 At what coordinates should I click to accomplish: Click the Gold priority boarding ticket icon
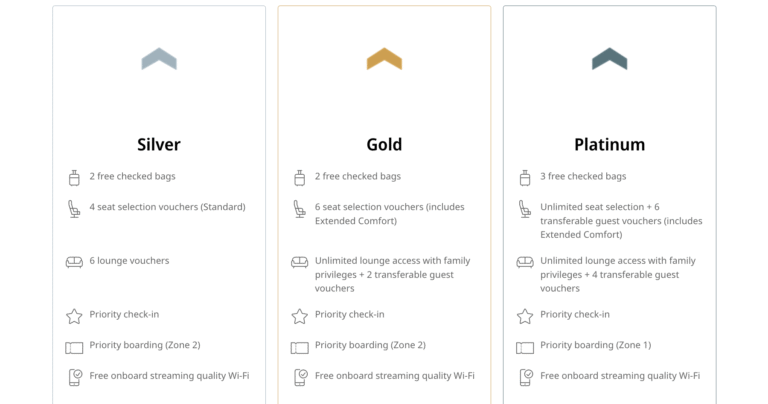299,347
